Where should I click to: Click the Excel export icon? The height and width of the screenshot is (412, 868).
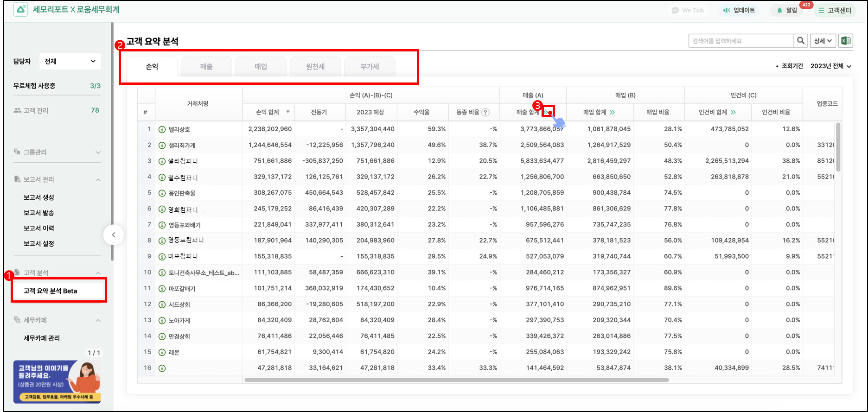(x=846, y=41)
